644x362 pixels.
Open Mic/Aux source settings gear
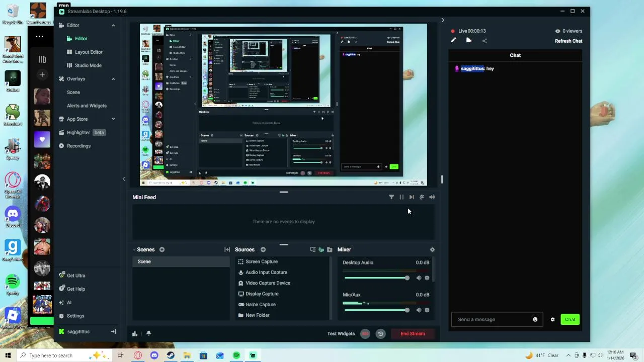[x=427, y=310]
